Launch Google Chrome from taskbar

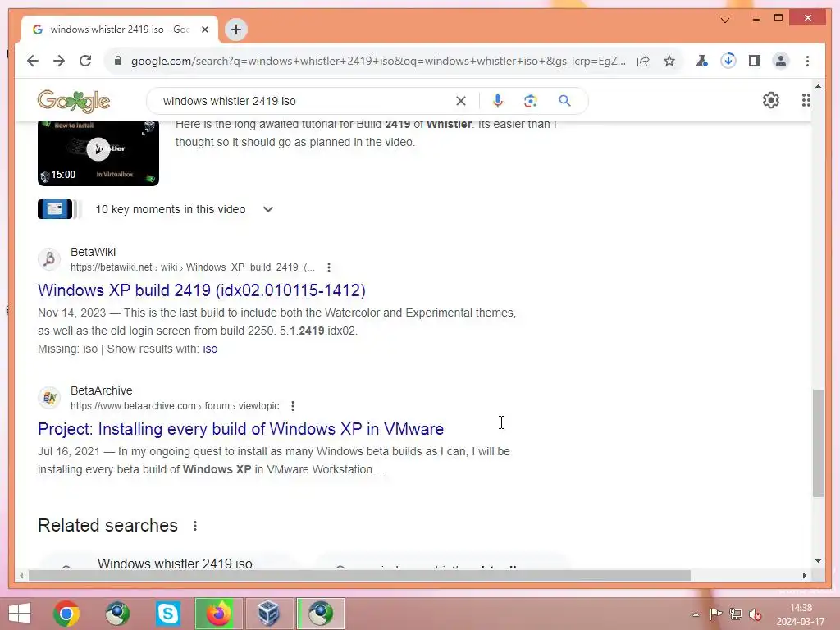click(66, 614)
